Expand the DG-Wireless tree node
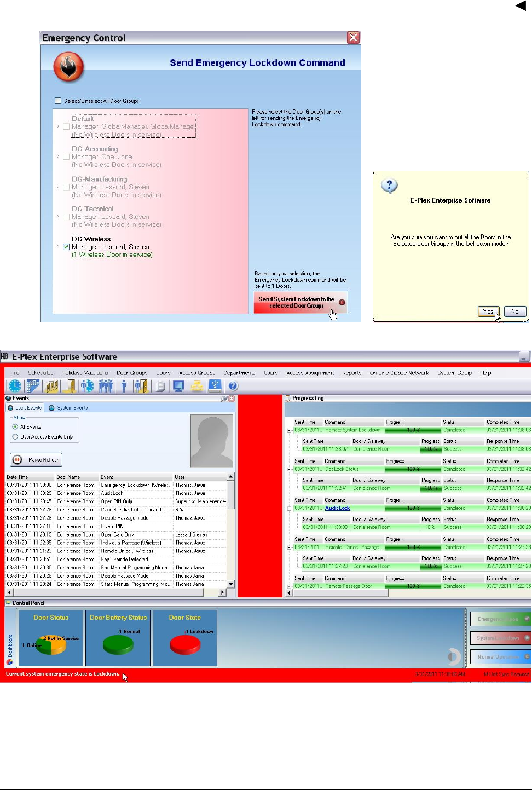The image size is (532, 790). (x=58, y=247)
